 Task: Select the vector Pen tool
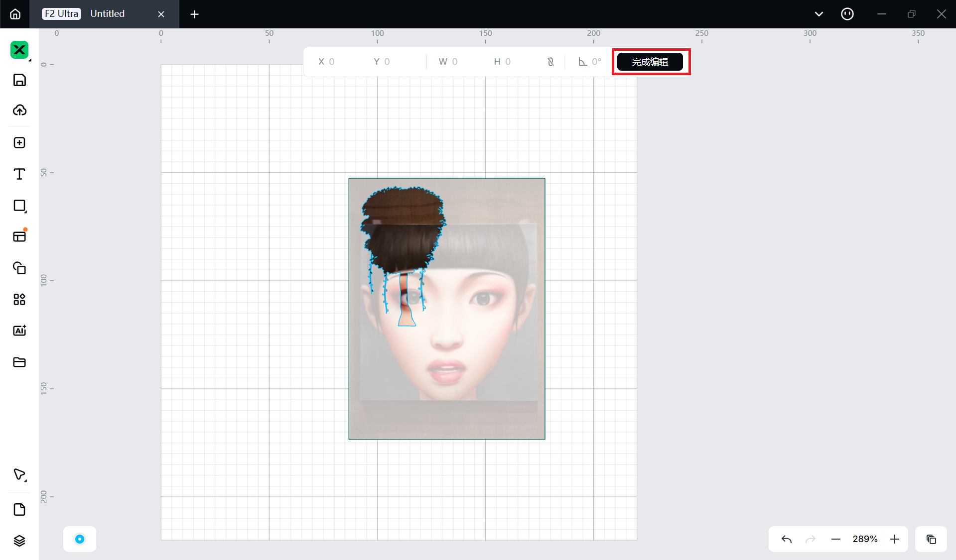click(19, 474)
